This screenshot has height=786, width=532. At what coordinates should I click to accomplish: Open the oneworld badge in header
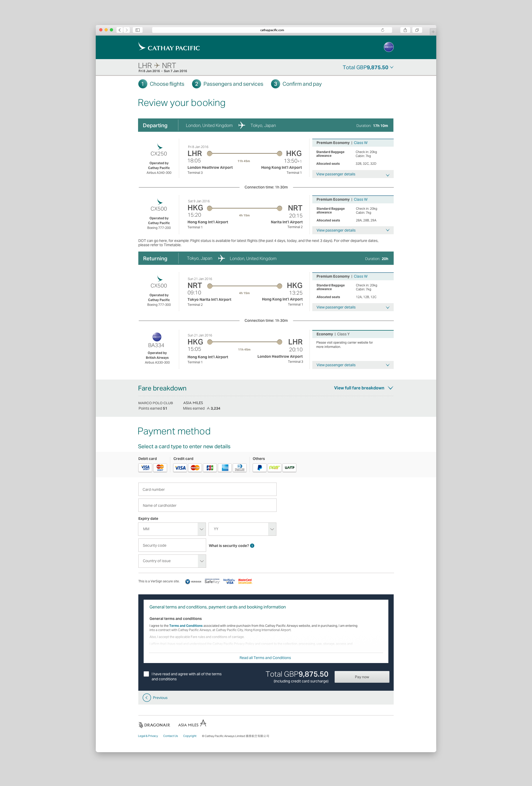(388, 47)
